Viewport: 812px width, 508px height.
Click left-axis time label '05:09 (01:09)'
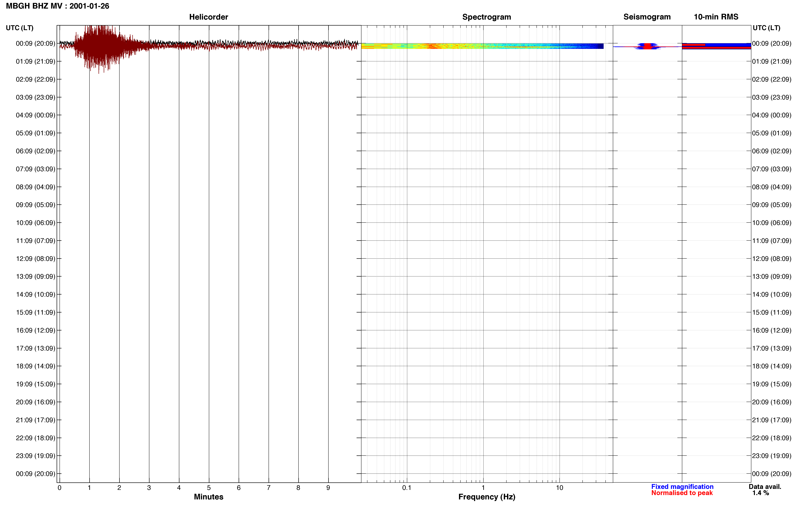tap(36, 133)
